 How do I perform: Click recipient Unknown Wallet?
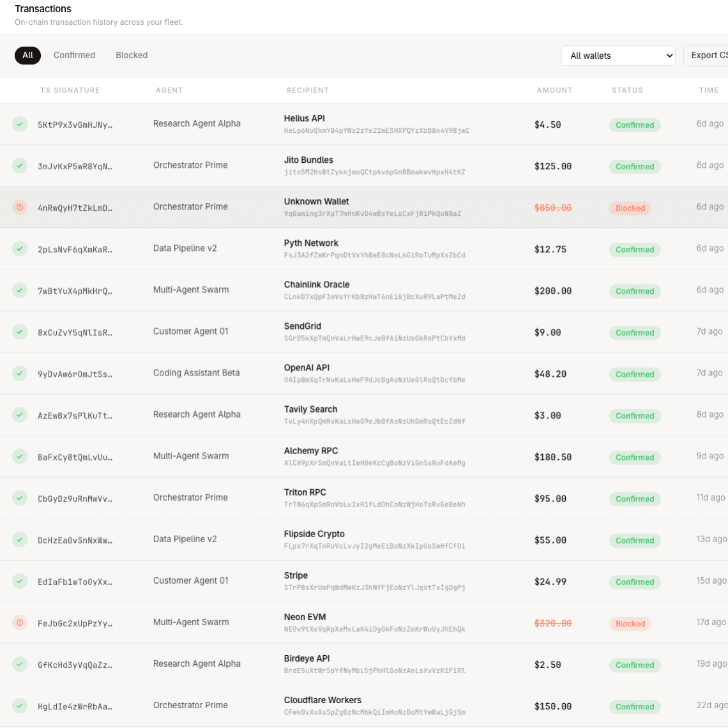pyautogui.click(x=317, y=202)
